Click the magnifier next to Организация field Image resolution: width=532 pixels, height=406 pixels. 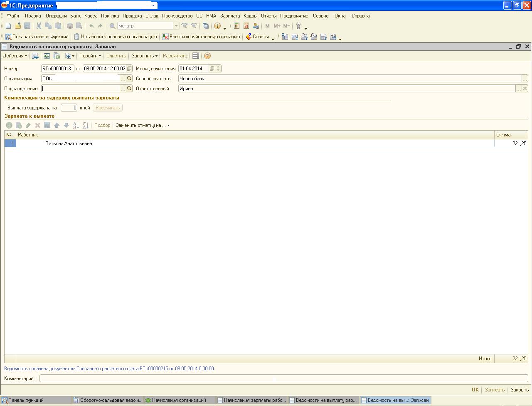pyautogui.click(x=129, y=79)
